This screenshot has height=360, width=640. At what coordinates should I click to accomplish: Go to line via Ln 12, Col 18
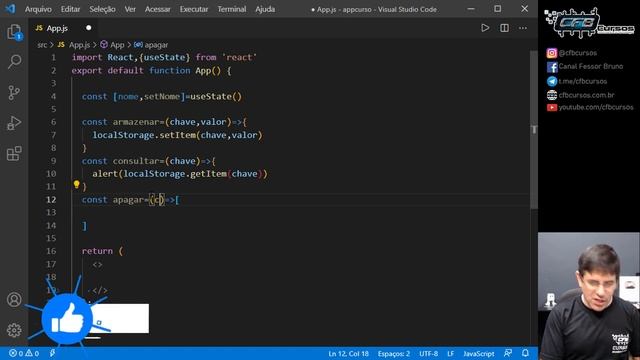[348, 353]
